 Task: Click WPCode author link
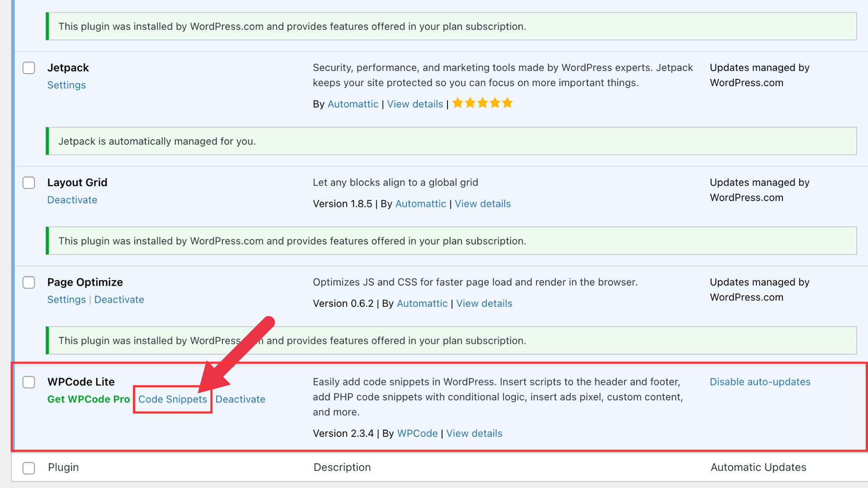click(x=417, y=433)
